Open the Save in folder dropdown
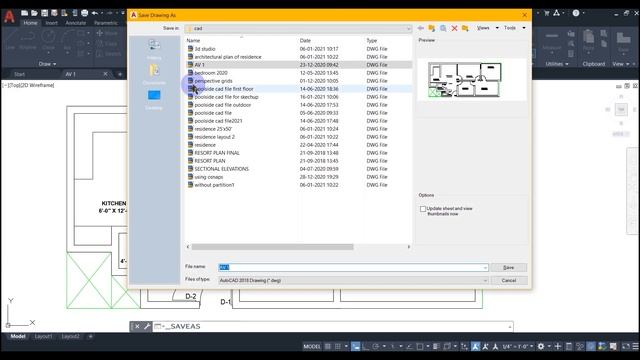The image size is (640, 360). pyautogui.click(x=408, y=29)
